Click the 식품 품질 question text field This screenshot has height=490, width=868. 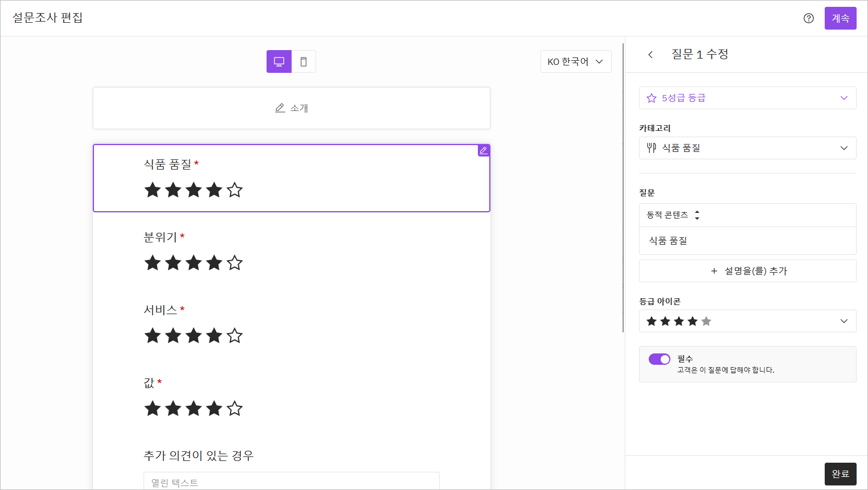[x=748, y=241]
